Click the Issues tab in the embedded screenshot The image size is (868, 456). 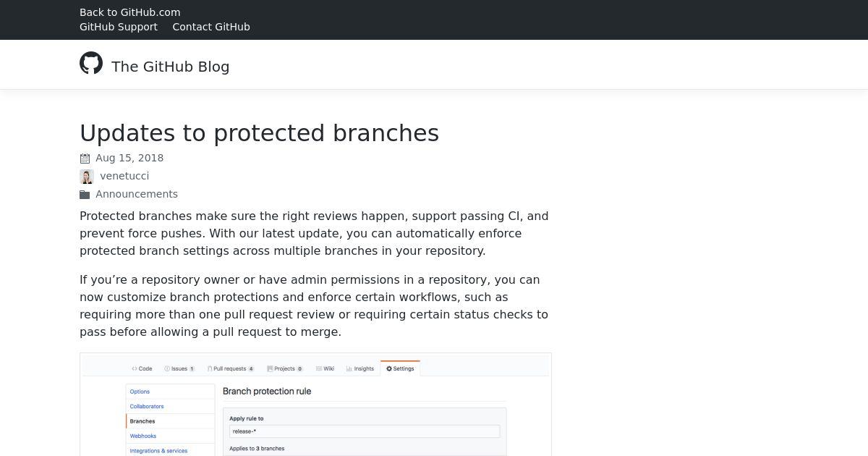[x=179, y=368]
